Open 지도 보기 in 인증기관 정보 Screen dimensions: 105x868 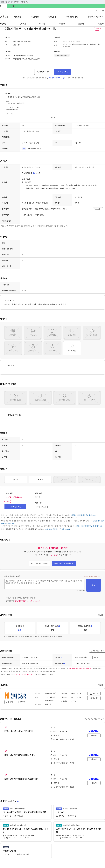pos(98,657)
